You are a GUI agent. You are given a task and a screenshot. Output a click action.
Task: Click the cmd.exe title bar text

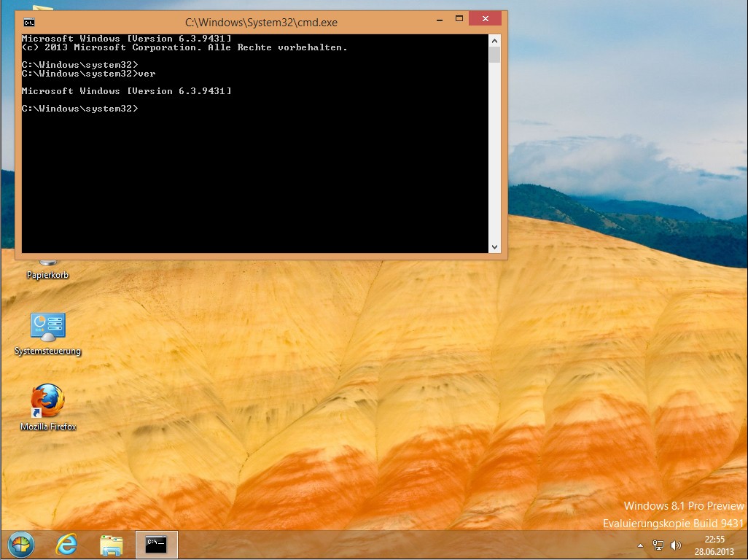261,23
